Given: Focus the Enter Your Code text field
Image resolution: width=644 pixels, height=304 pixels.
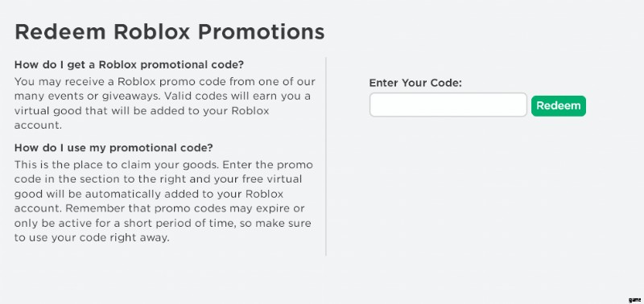Looking at the screenshot, I should click(x=448, y=105).
